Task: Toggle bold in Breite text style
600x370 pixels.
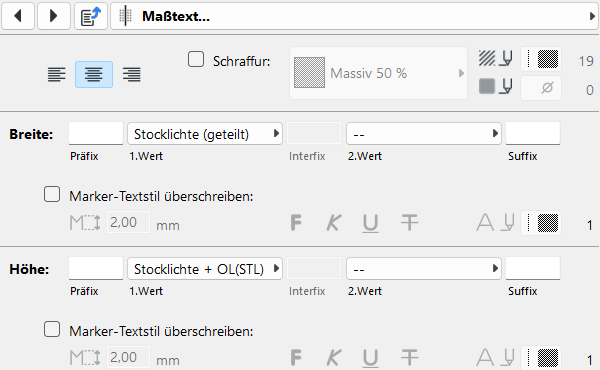Action: [x=296, y=222]
